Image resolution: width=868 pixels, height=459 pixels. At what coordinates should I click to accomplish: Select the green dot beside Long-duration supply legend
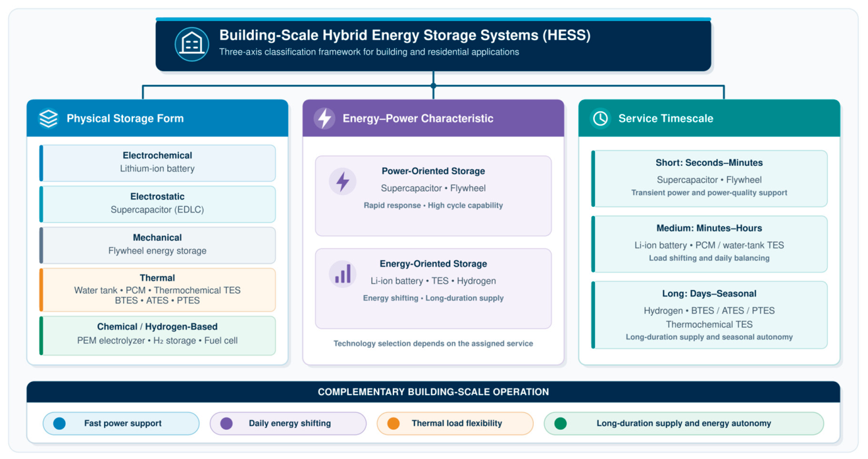point(561,423)
